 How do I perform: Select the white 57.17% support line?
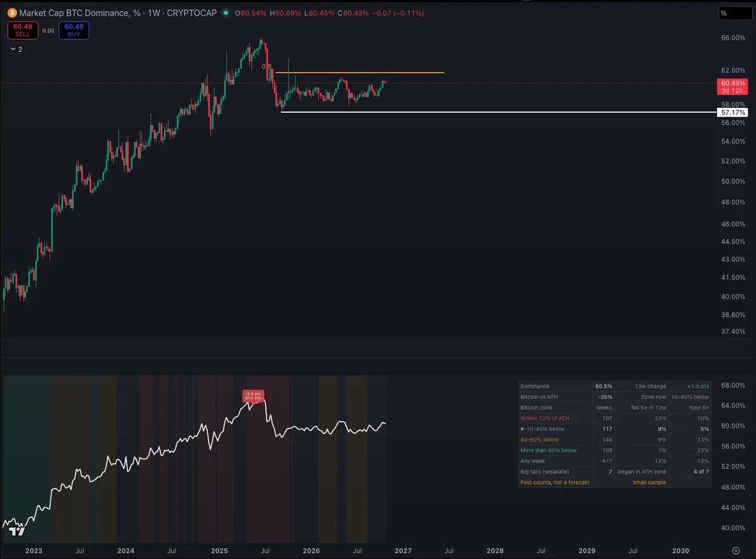pyautogui.click(x=498, y=112)
